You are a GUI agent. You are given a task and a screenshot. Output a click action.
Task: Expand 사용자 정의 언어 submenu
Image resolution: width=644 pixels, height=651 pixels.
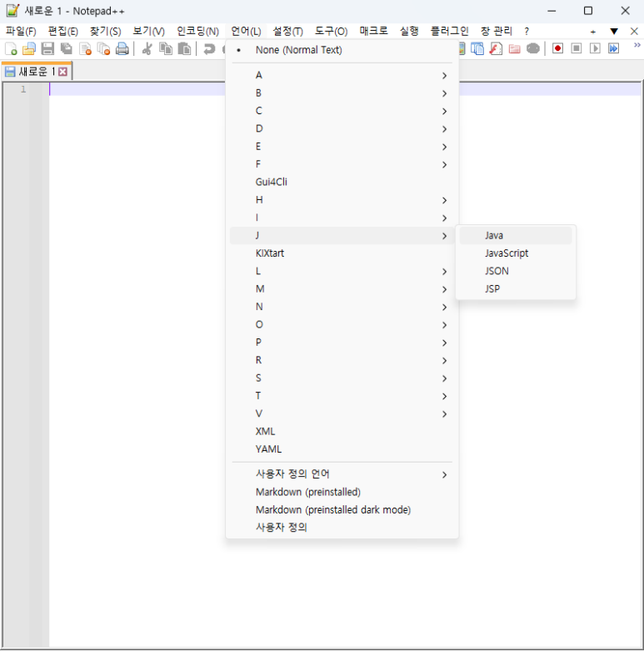[x=342, y=474]
